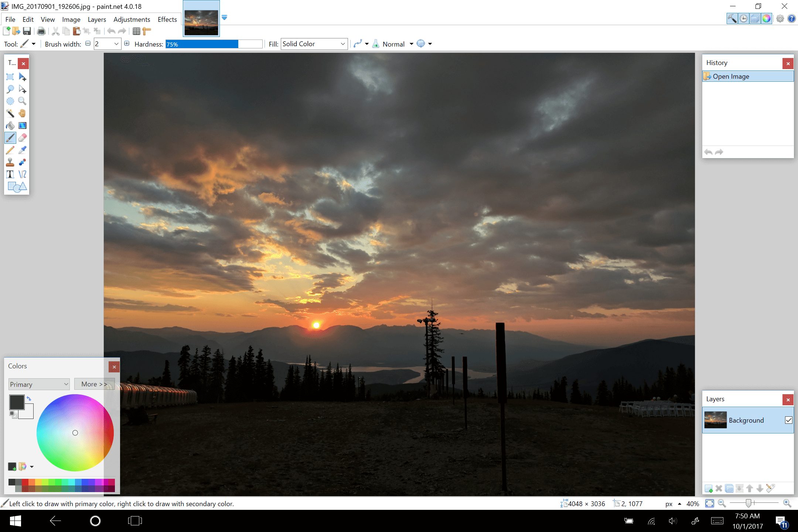Click the Hardness 75% slider
798x532 pixels.
(214, 44)
